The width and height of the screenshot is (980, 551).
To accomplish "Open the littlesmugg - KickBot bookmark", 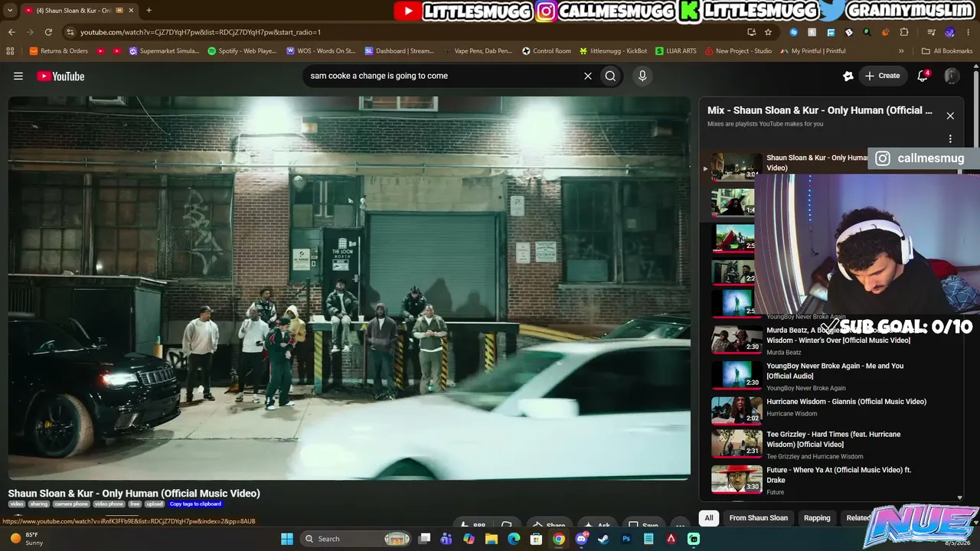I will coord(613,51).
